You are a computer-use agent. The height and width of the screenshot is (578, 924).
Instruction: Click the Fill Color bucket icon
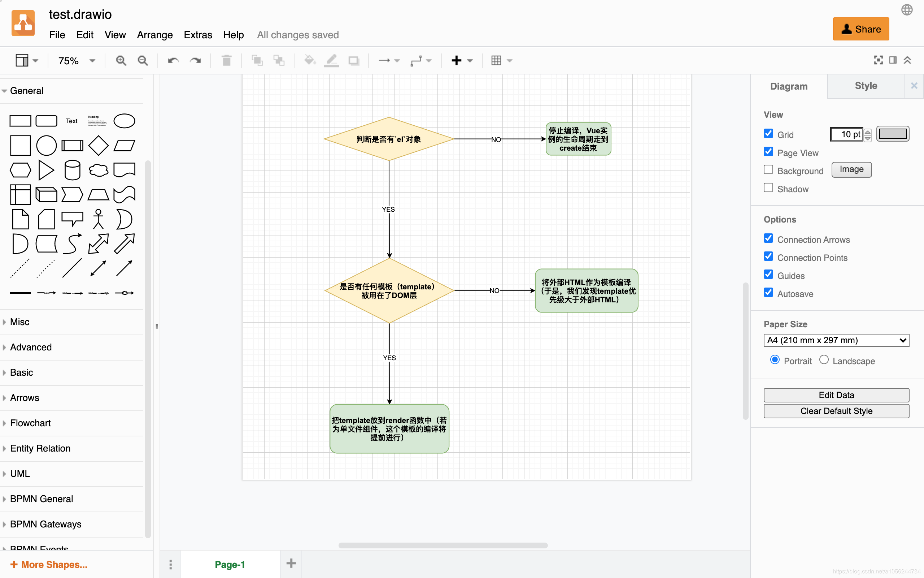tap(310, 60)
